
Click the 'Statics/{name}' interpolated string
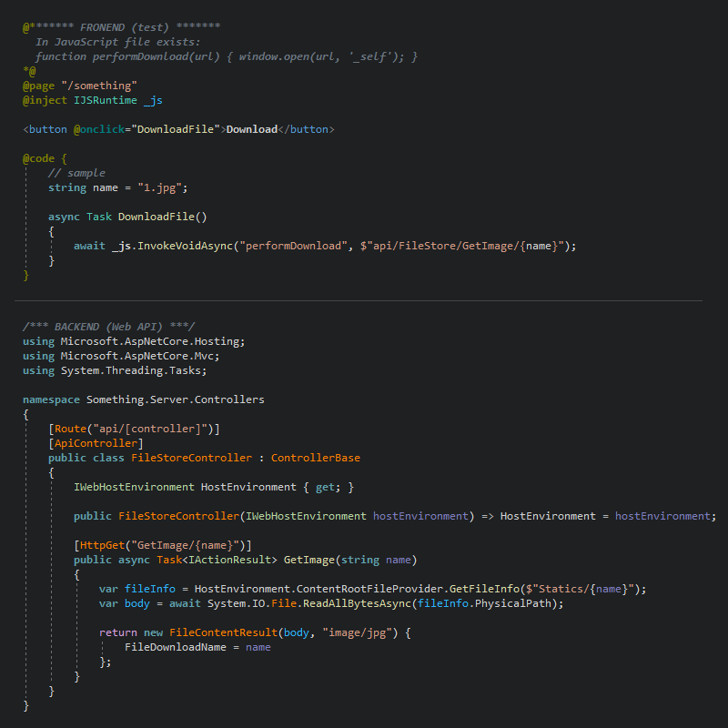tap(582, 589)
